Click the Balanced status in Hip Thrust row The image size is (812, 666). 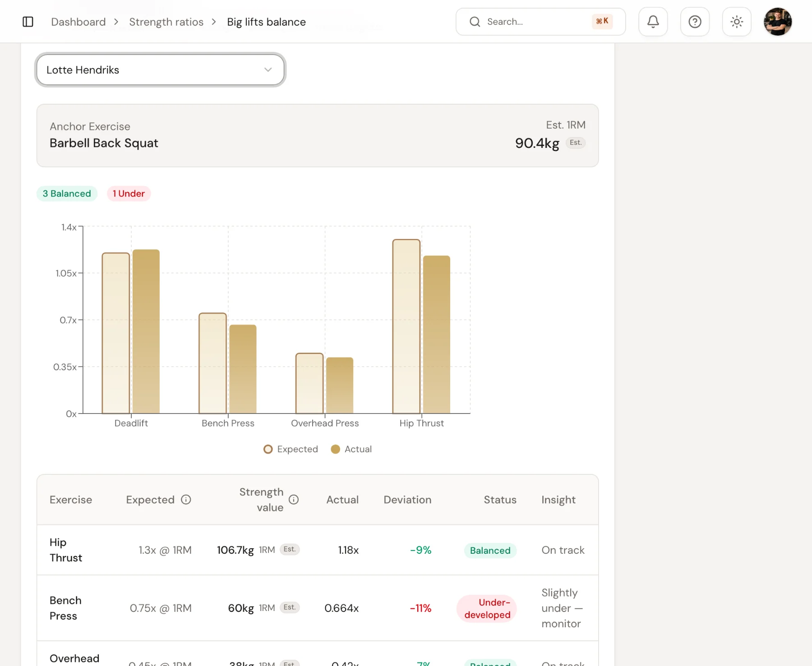point(490,551)
